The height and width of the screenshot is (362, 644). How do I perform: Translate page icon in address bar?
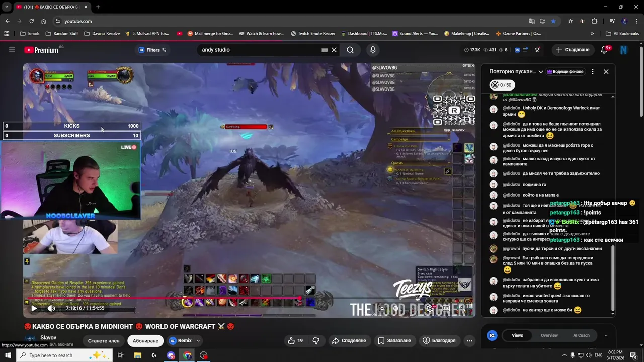pos(532,21)
